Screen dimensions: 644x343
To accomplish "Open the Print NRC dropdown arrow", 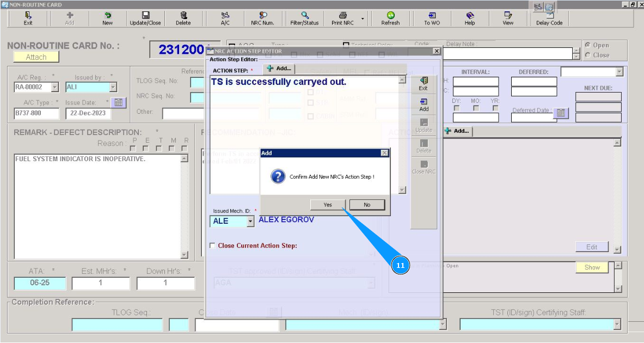I will tap(362, 19).
